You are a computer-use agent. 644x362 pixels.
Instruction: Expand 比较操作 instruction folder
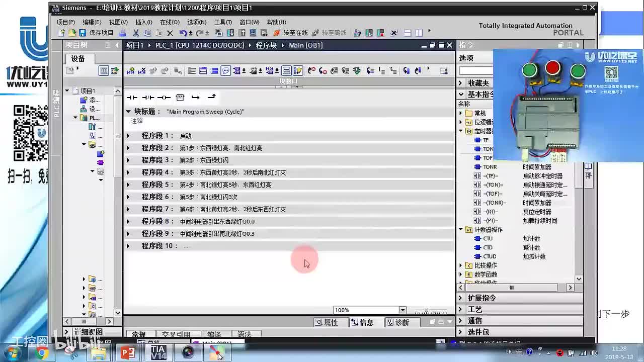tap(460, 265)
